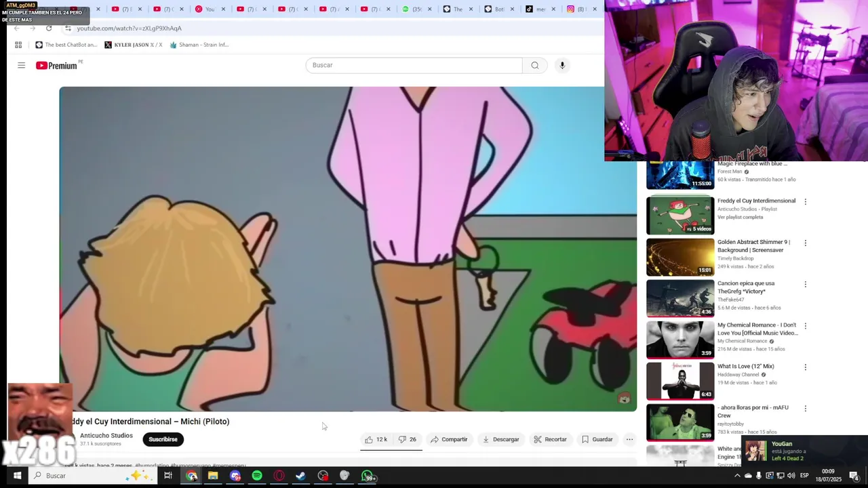Open options for Freddy el Cuy playlist
The image size is (868, 488).
806,202
